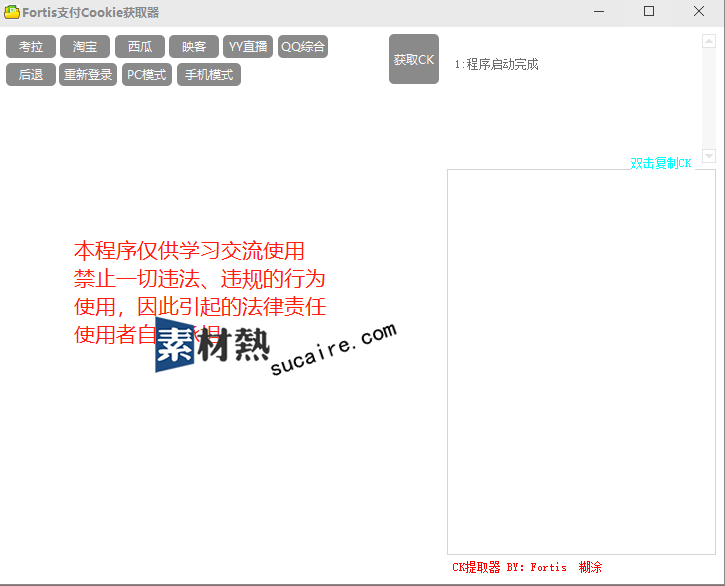Close the Fortis Cookie window
The height and width of the screenshot is (586, 725).
[x=699, y=12]
